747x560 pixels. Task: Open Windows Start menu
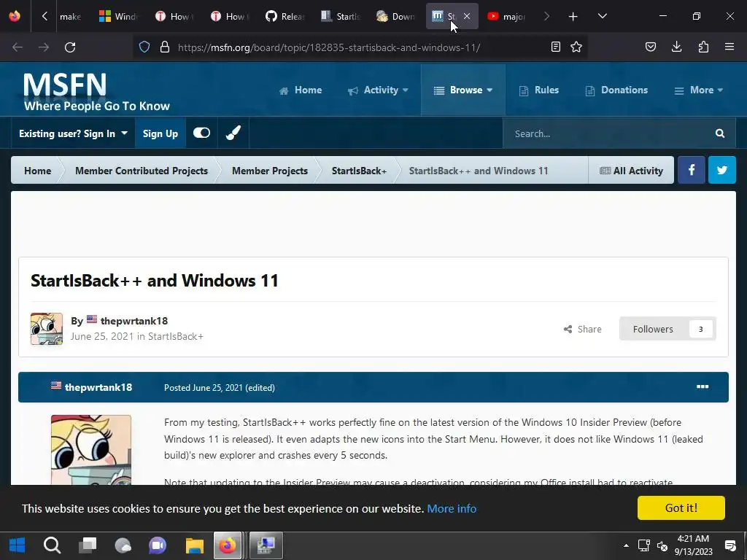18,545
